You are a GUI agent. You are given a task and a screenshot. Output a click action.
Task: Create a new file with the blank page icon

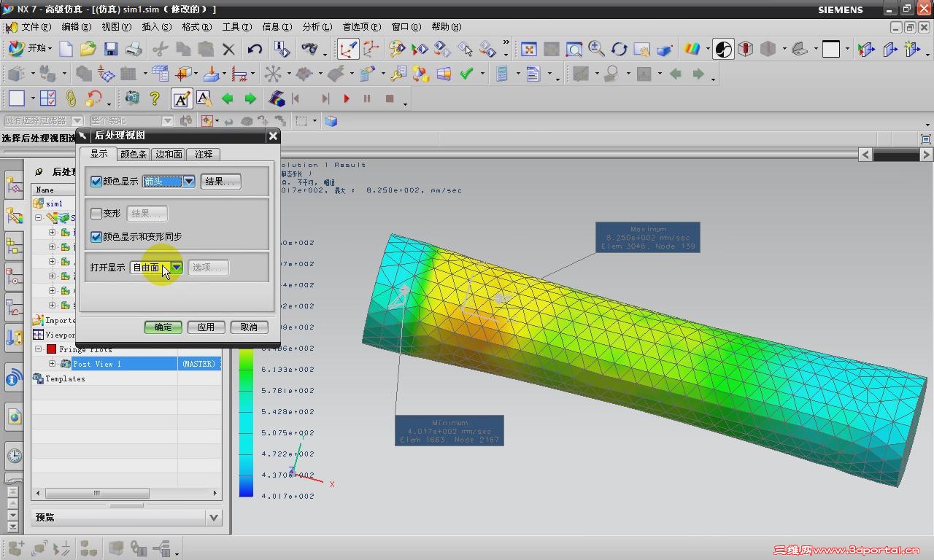point(66,49)
